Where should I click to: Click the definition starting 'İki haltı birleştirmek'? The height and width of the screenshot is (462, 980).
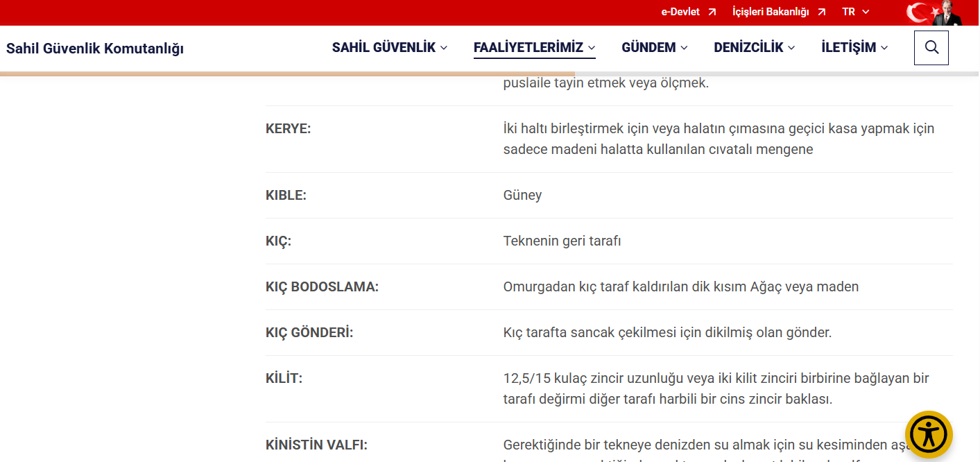click(x=719, y=139)
